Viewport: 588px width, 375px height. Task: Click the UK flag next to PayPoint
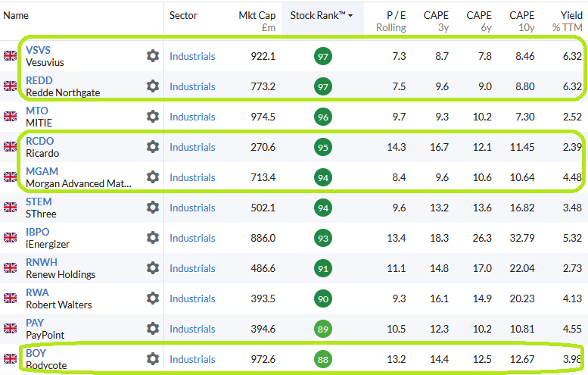click(11, 329)
